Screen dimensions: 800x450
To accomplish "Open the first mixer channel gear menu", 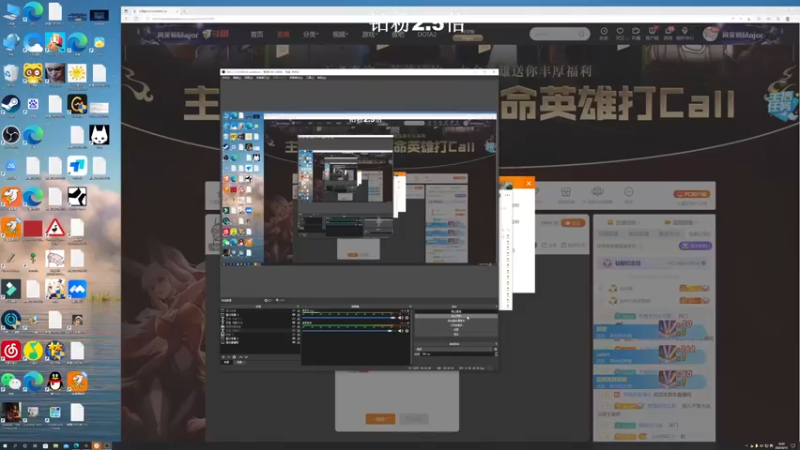I will (407, 318).
